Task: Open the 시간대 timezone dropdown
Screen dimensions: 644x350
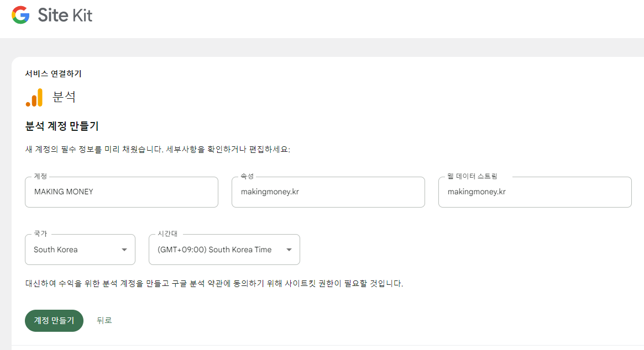Action: [224, 250]
